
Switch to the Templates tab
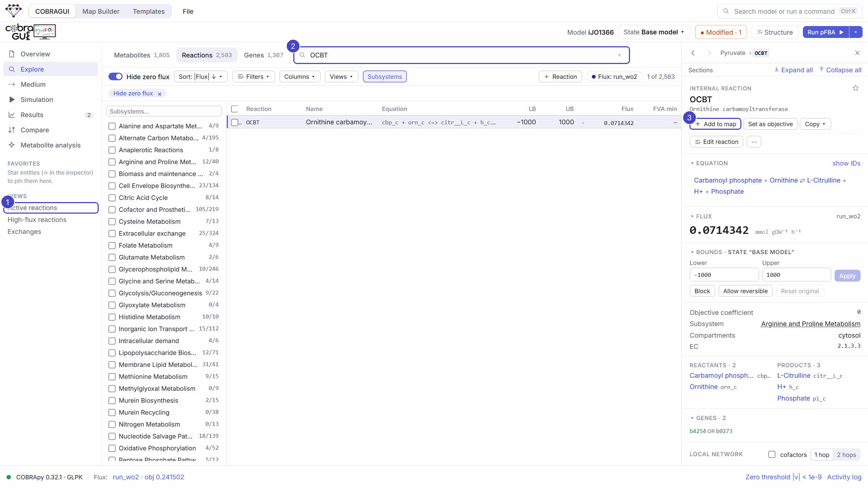point(149,11)
